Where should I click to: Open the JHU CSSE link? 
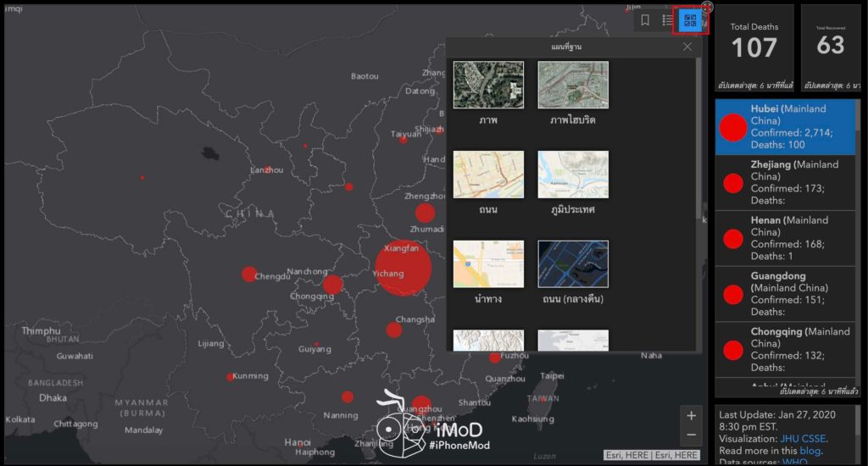click(803, 439)
